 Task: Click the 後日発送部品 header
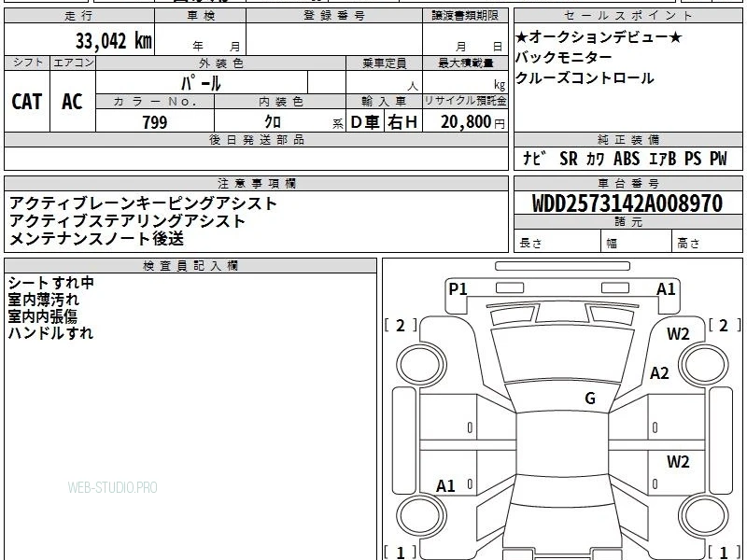click(x=256, y=139)
